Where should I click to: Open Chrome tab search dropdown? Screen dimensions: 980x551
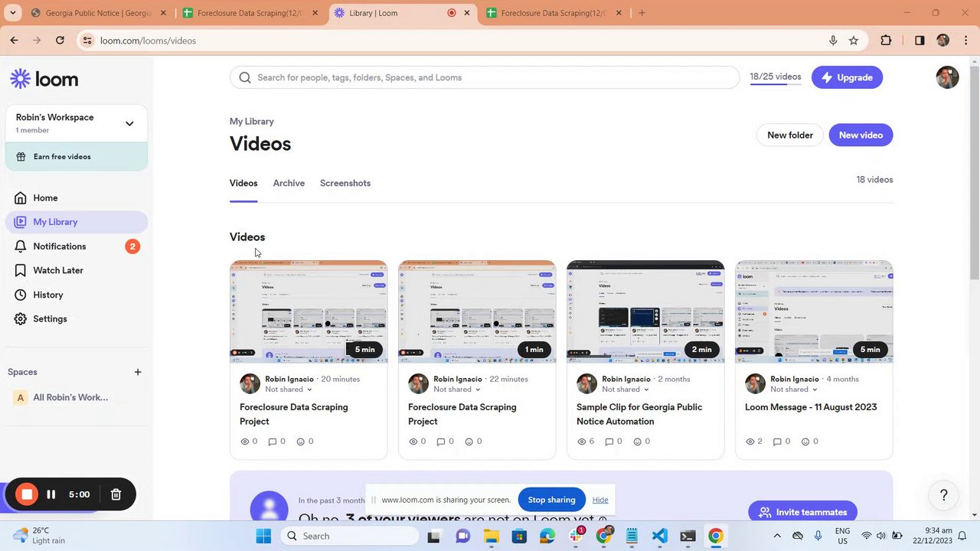pyautogui.click(x=12, y=13)
